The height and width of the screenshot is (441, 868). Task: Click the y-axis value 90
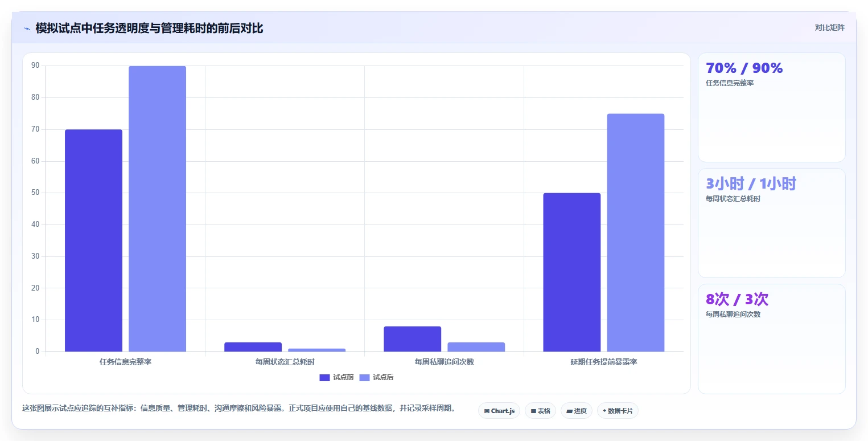(x=35, y=66)
